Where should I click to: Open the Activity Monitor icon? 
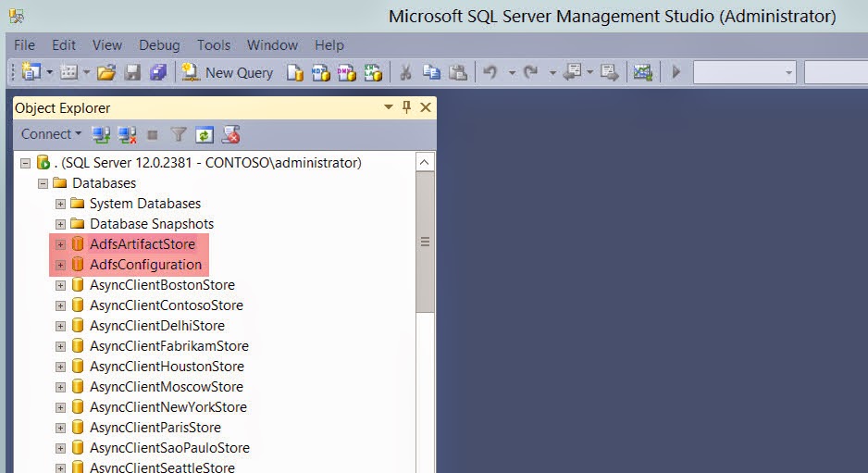[x=643, y=72]
